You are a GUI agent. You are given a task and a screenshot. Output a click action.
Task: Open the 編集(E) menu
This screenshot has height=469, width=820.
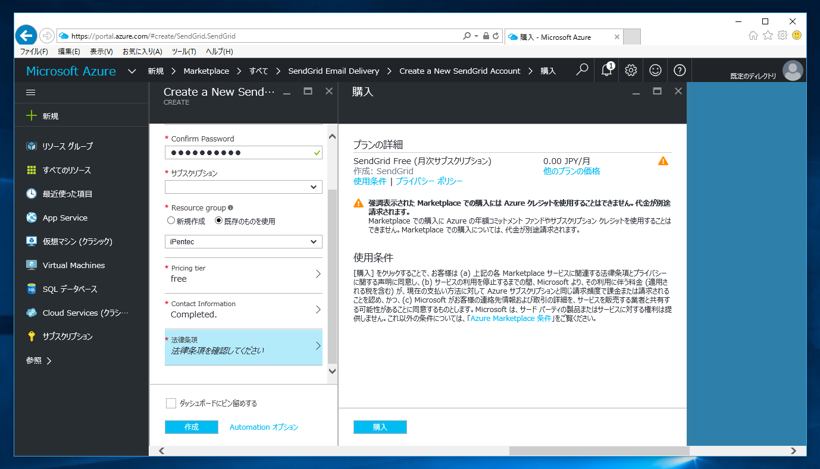69,51
